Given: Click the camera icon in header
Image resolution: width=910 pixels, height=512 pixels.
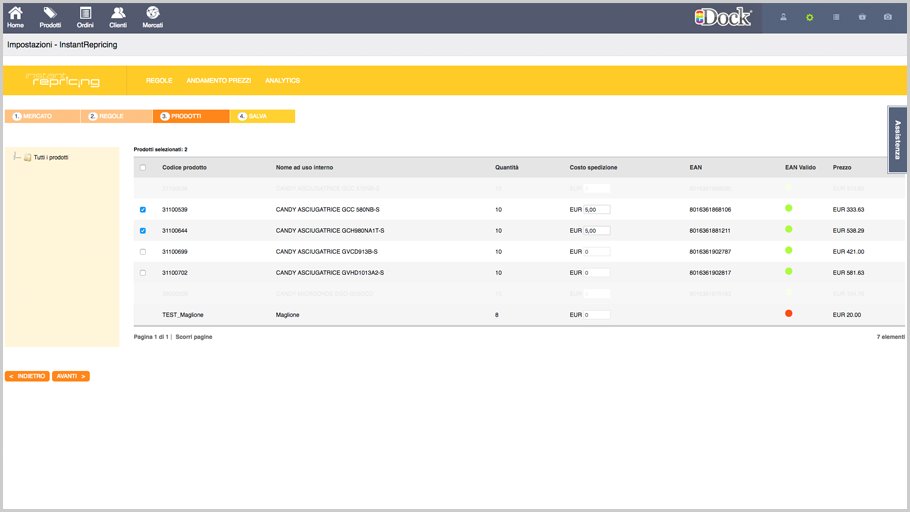Looking at the screenshot, I should (x=888, y=17).
